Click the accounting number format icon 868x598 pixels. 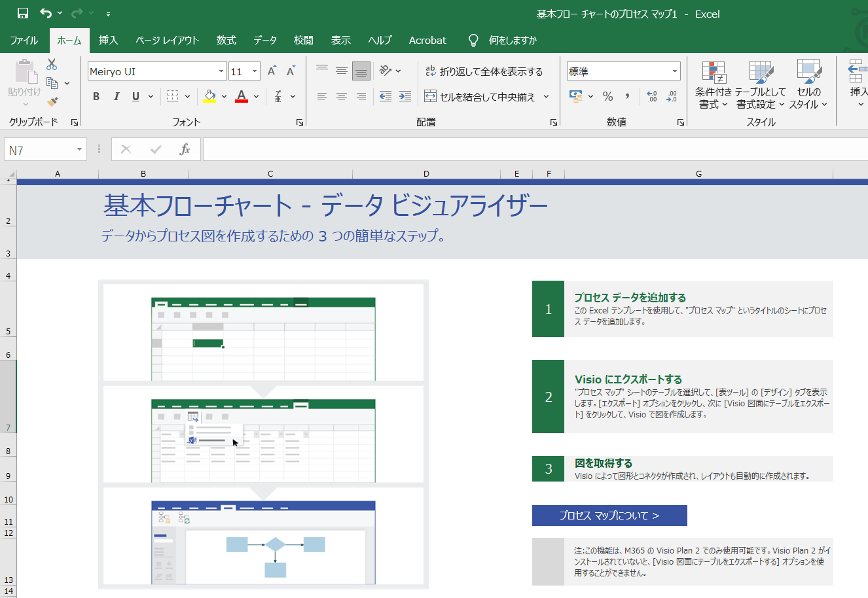576,96
